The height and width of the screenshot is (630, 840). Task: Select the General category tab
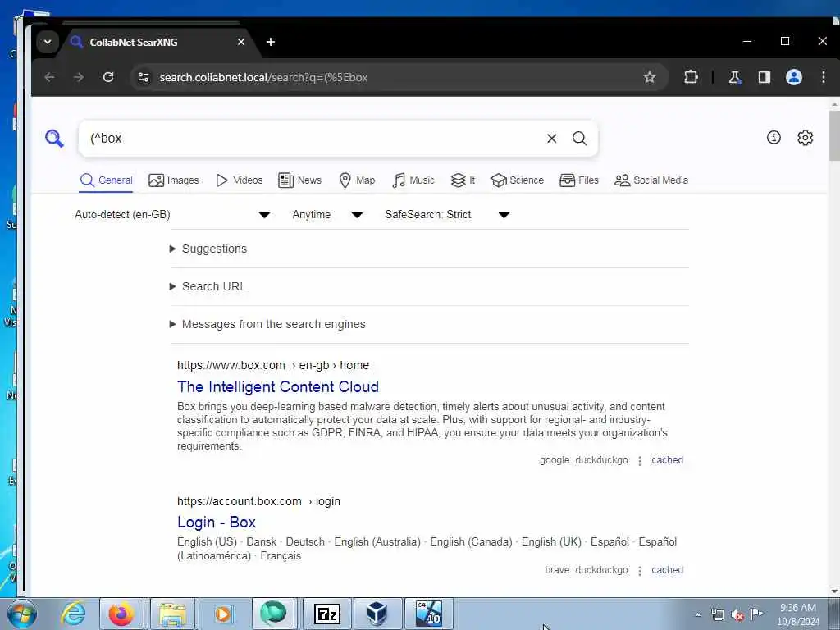[106, 180]
